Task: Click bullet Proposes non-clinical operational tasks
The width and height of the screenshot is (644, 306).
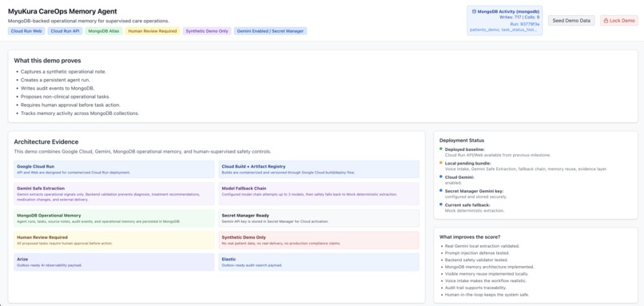Action: (65, 97)
